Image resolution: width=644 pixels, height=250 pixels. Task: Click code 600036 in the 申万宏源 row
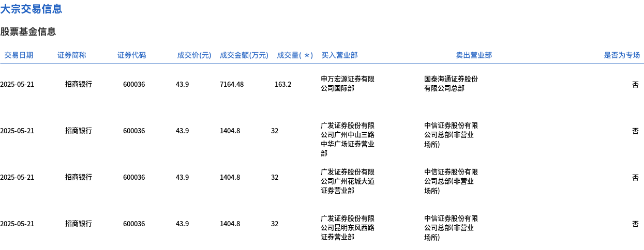(134, 84)
